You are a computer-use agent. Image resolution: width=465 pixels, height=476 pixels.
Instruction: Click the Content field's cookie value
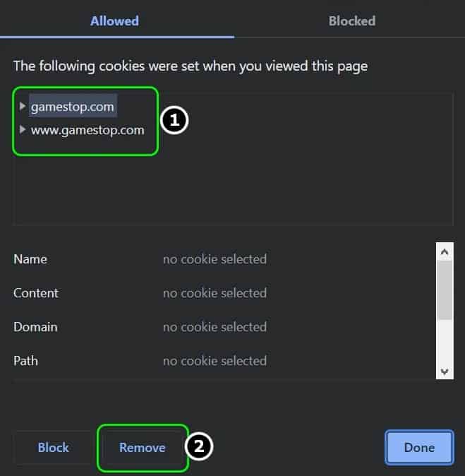215,293
